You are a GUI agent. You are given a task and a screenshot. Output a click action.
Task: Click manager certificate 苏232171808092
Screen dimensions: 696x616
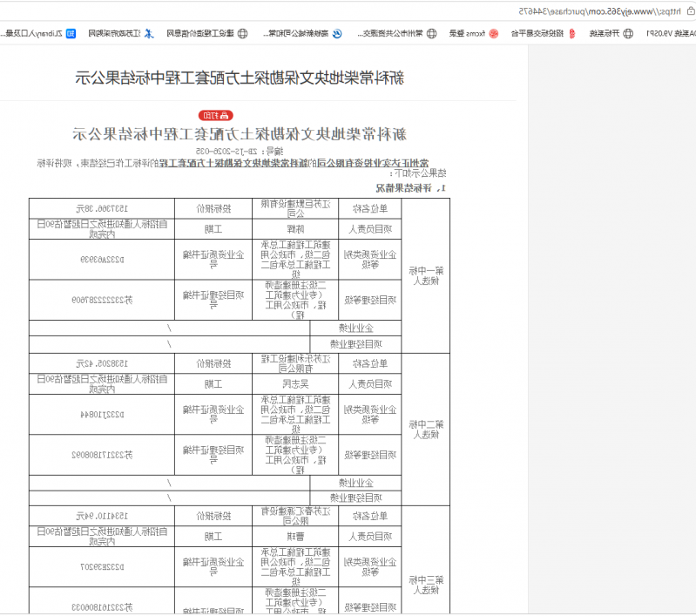pyautogui.click(x=102, y=455)
